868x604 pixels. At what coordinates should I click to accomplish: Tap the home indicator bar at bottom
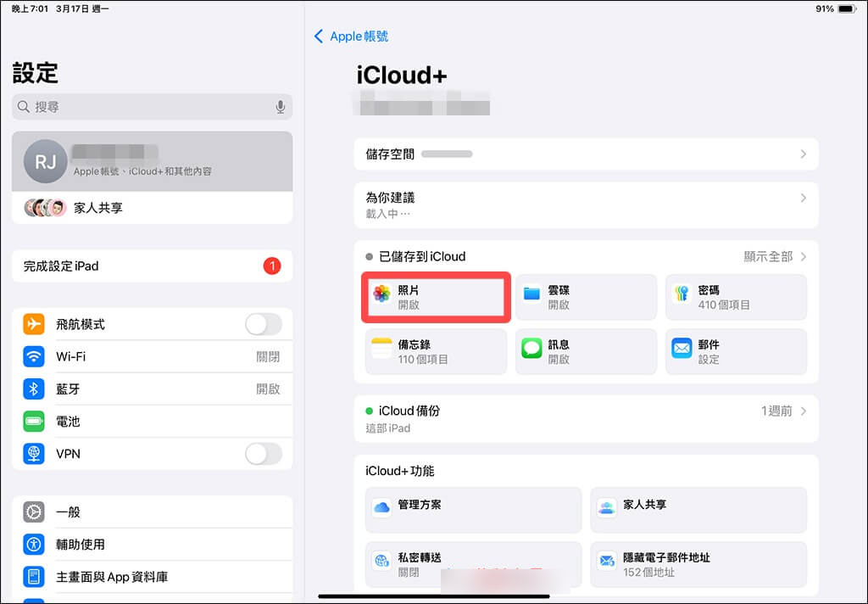tap(434, 597)
